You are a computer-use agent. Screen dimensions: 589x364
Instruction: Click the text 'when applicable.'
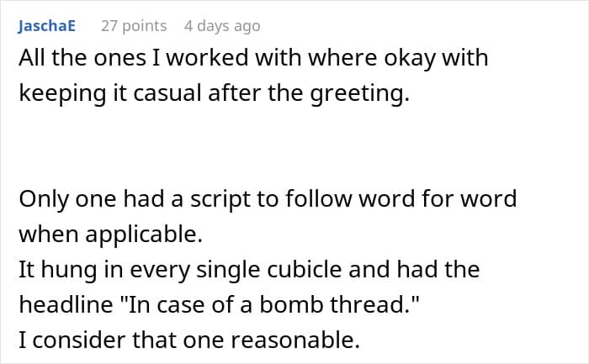click(x=111, y=235)
